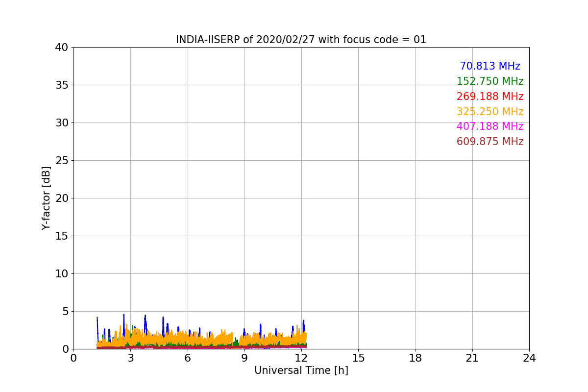The width and height of the screenshot is (588, 392).
Task: Click the x-axis tick label 6
Action: coord(188,358)
